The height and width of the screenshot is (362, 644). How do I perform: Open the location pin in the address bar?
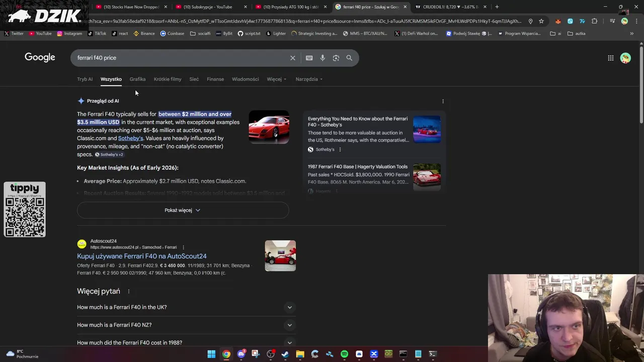tap(530, 21)
